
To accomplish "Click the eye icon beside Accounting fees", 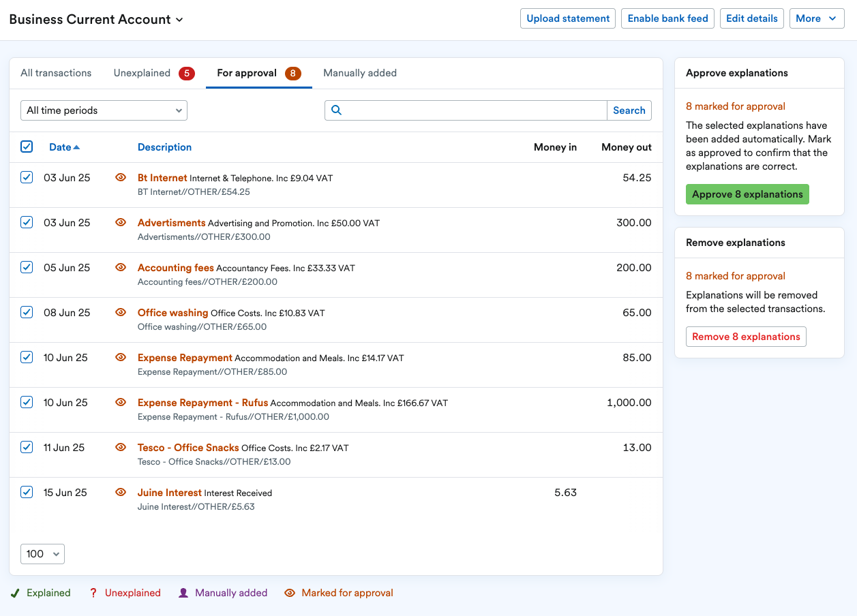I will click(121, 267).
